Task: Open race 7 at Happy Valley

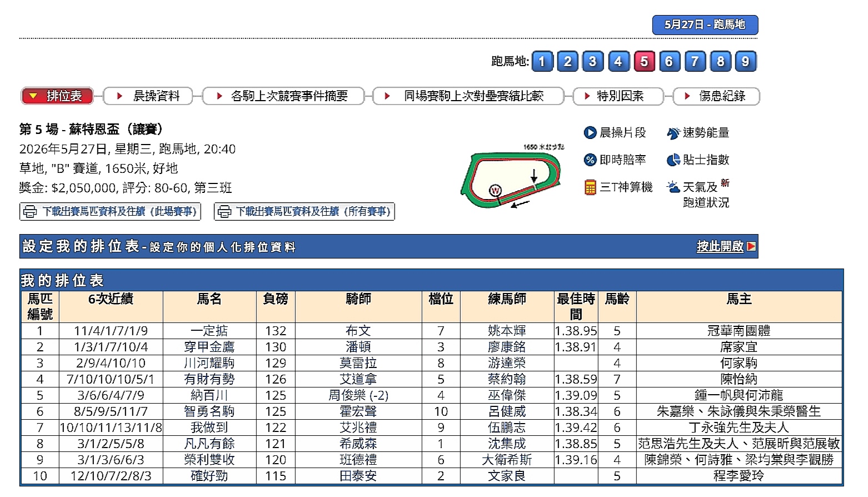Action: (695, 61)
